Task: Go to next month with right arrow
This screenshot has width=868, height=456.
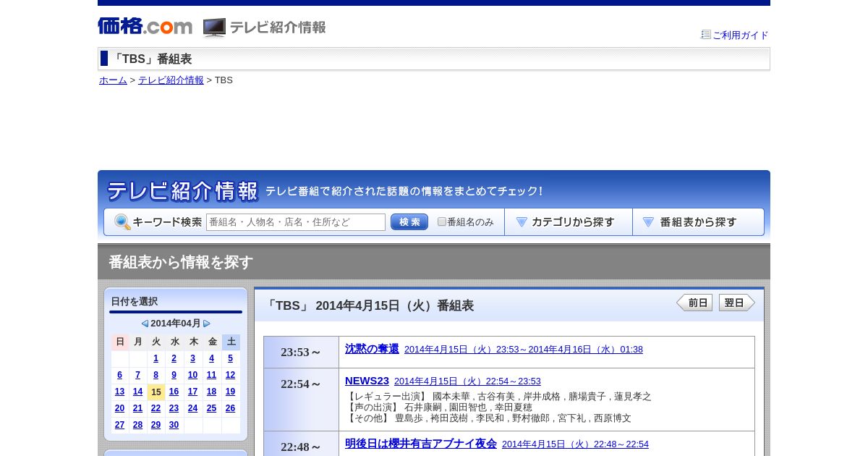Action: tap(207, 324)
